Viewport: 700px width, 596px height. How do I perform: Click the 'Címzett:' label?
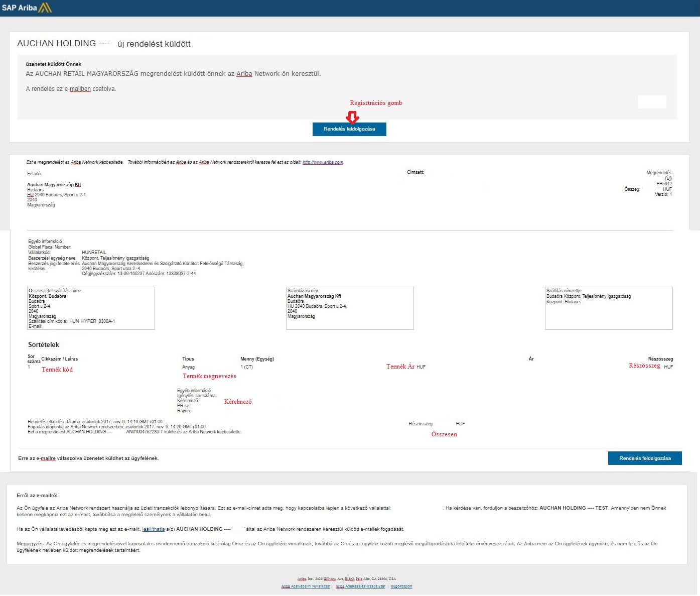click(x=415, y=172)
